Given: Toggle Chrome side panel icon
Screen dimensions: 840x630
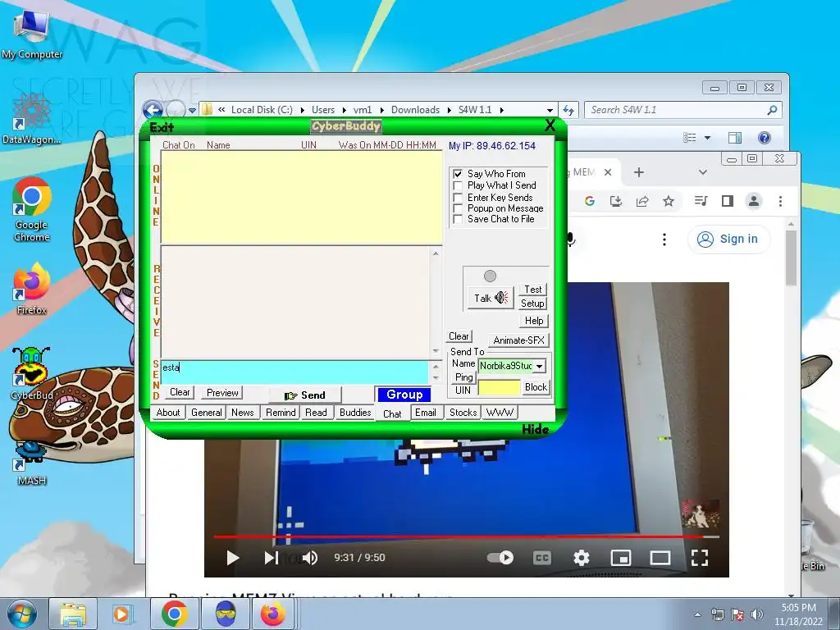Looking at the screenshot, I should [727, 201].
